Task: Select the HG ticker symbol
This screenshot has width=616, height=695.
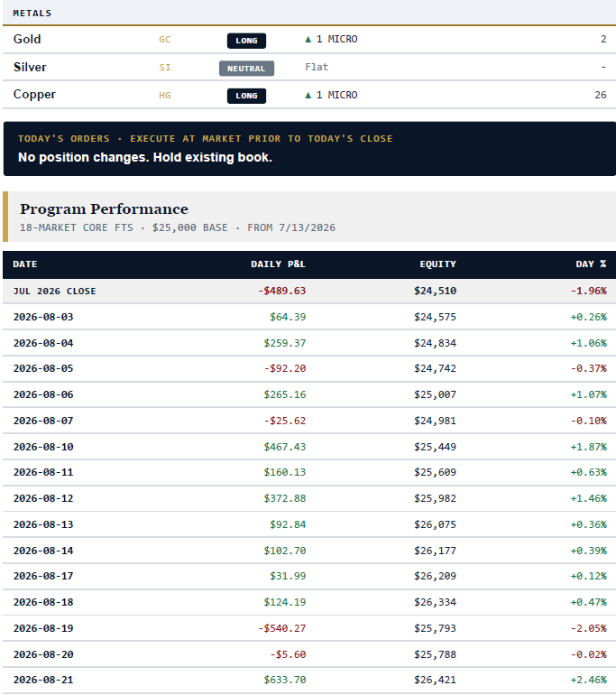Action: (x=165, y=96)
